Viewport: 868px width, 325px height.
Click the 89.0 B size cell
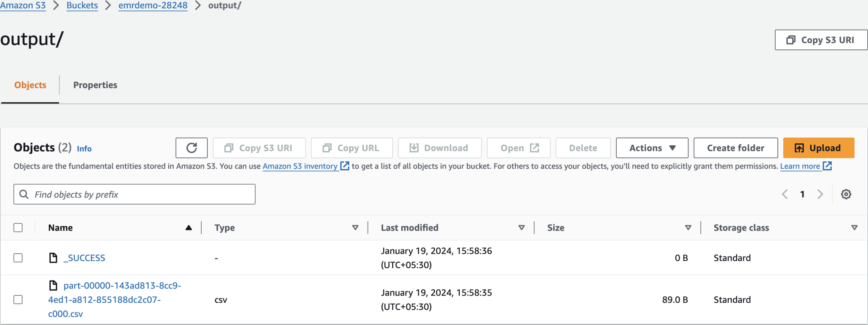675,300
